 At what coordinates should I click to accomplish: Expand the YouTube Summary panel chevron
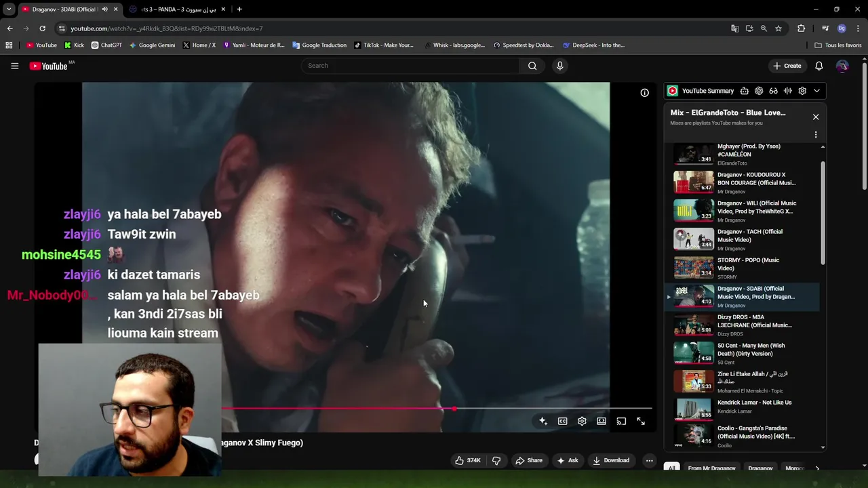tap(816, 91)
